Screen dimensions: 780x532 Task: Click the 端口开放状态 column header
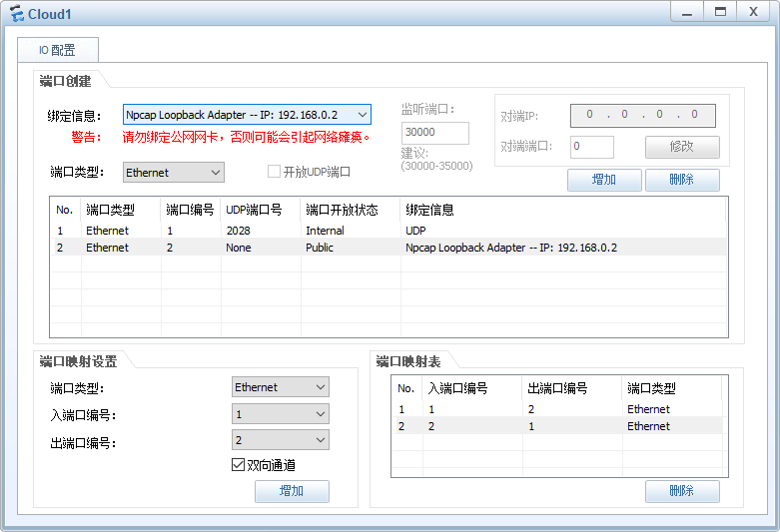tap(351, 210)
